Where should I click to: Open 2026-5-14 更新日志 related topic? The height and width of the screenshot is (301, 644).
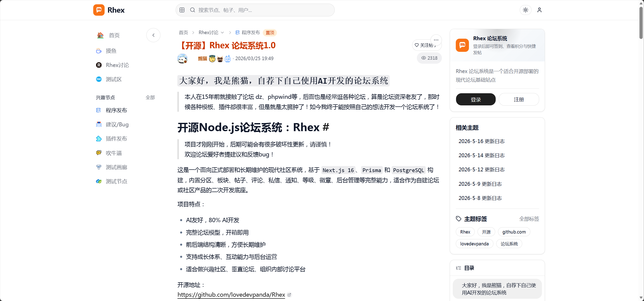(482, 155)
